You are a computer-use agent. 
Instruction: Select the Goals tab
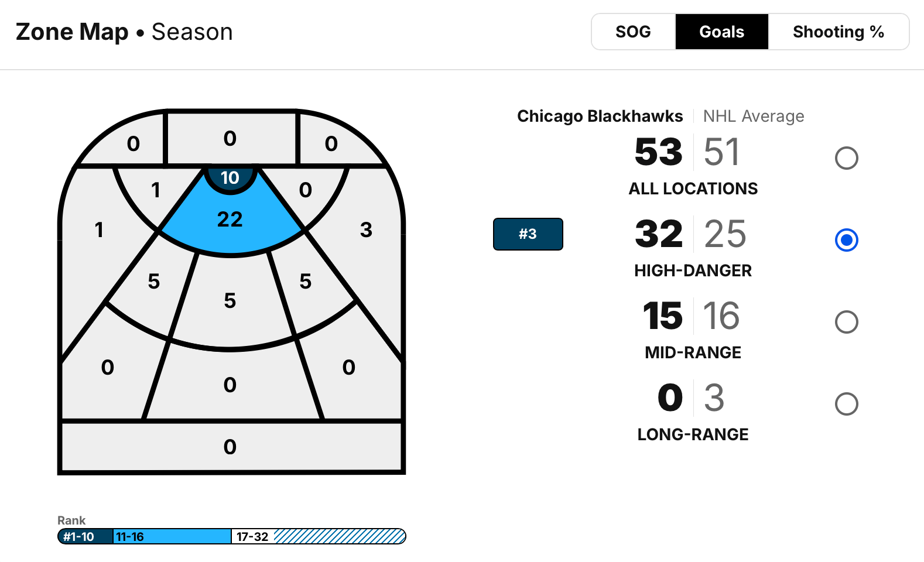[x=721, y=32]
